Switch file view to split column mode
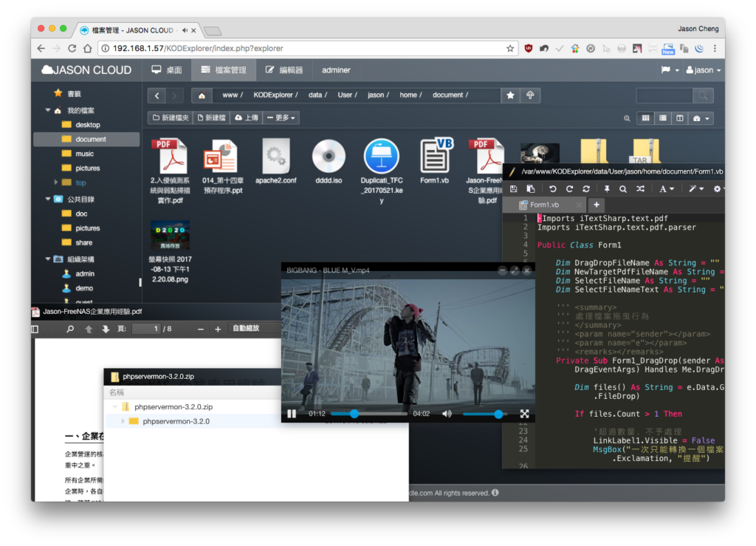 tap(680, 118)
